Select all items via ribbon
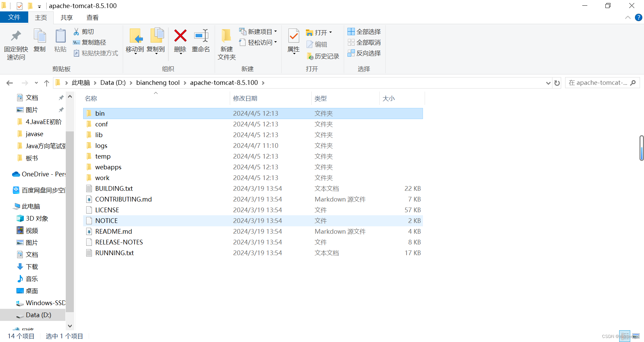This screenshot has width=644, height=342. click(364, 32)
